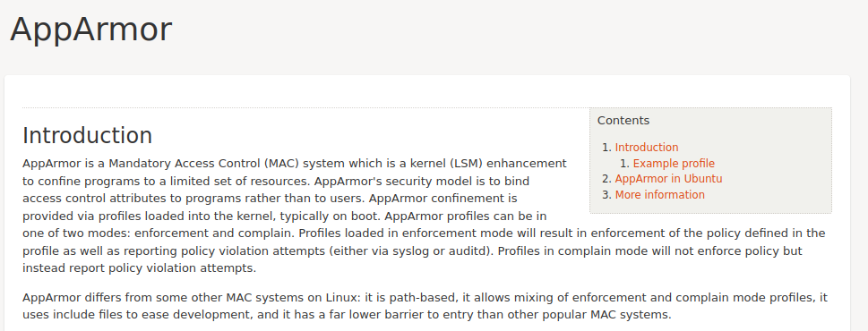Go to AppArmor in Ubuntu section

tap(668, 179)
